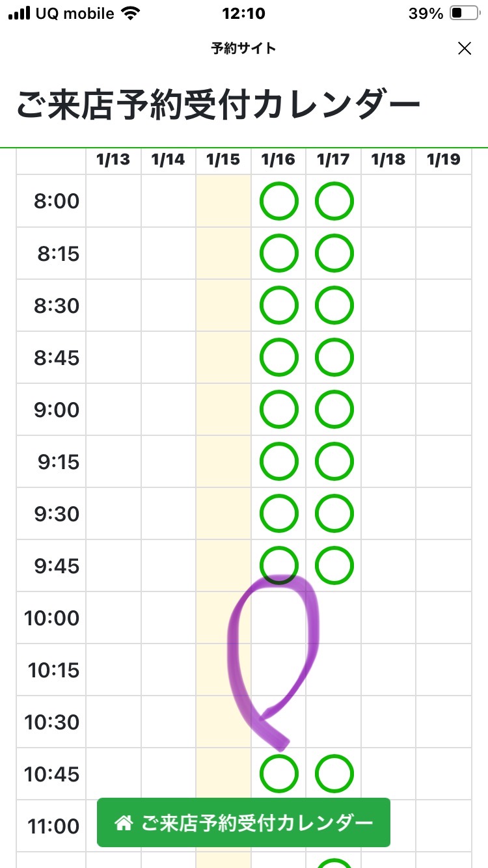Select the 9:45 slot on 1/17
Screen dimensions: 488x868
(334, 565)
